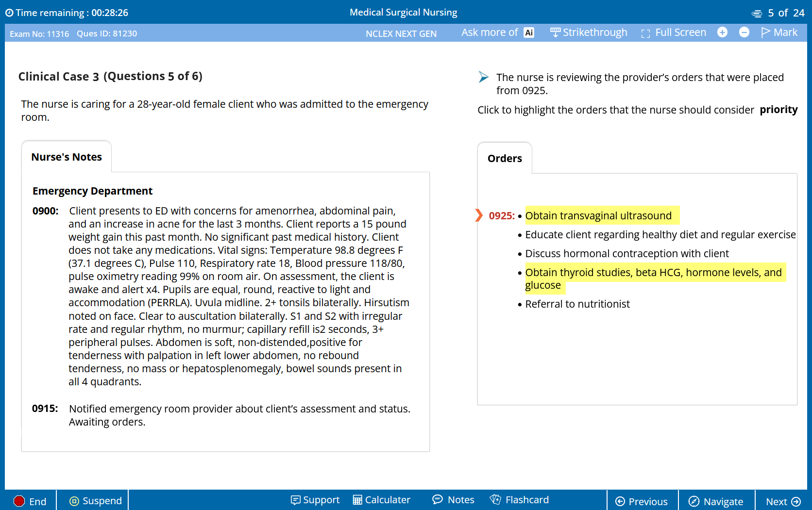Go to the Previous question
The width and height of the screenshot is (812, 510).
(642, 501)
